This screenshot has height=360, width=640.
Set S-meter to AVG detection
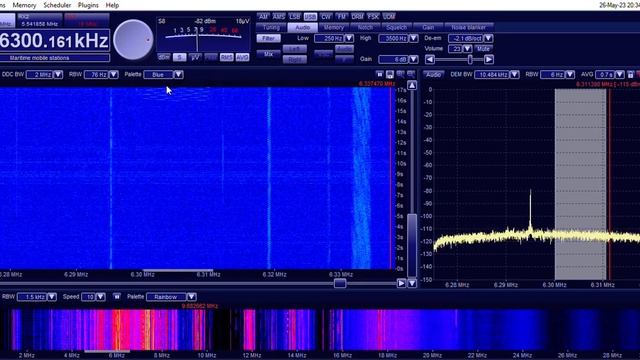click(x=242, y=58)
